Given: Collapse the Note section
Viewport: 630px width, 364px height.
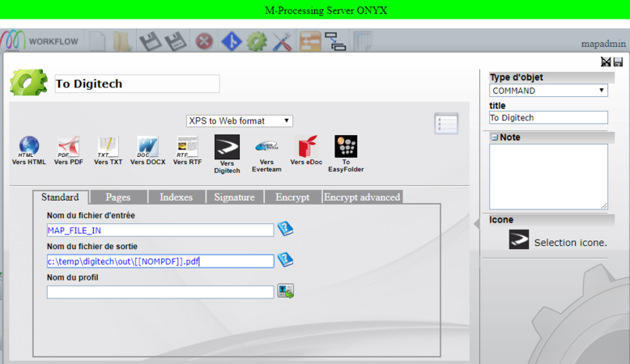Looking at the screenshot, I should (x=495, y=138).
